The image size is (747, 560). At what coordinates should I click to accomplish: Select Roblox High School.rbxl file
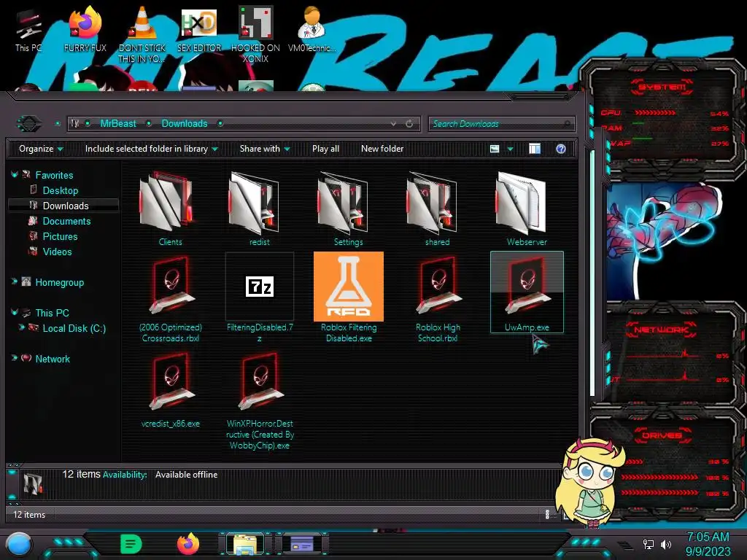[438, 297]
